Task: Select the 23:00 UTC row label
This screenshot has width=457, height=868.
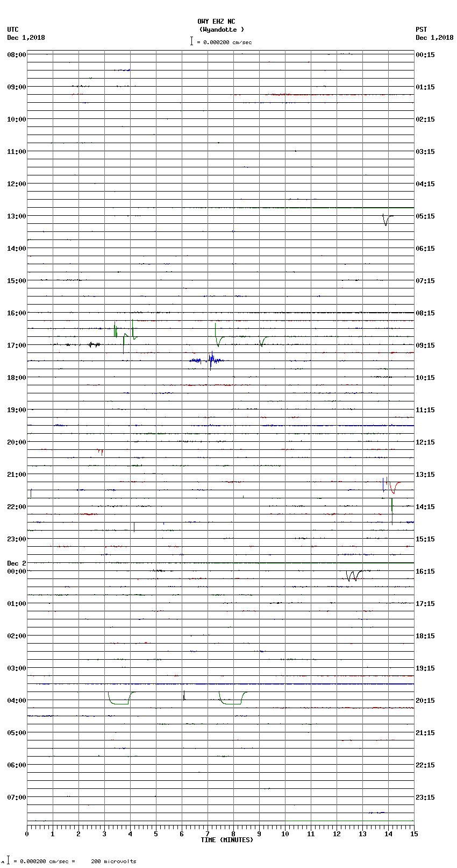Action: [x=17, y=539]
